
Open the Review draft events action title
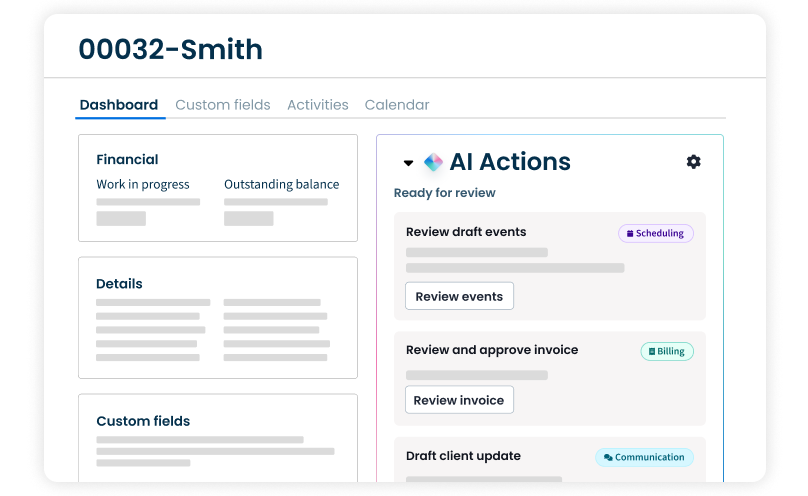coord(466,232)
